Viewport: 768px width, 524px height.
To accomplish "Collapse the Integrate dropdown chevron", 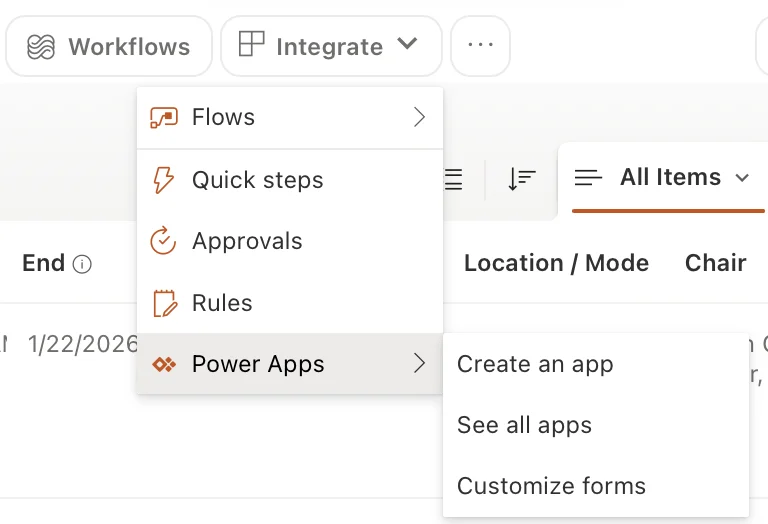I will click(x=407, y=44).
